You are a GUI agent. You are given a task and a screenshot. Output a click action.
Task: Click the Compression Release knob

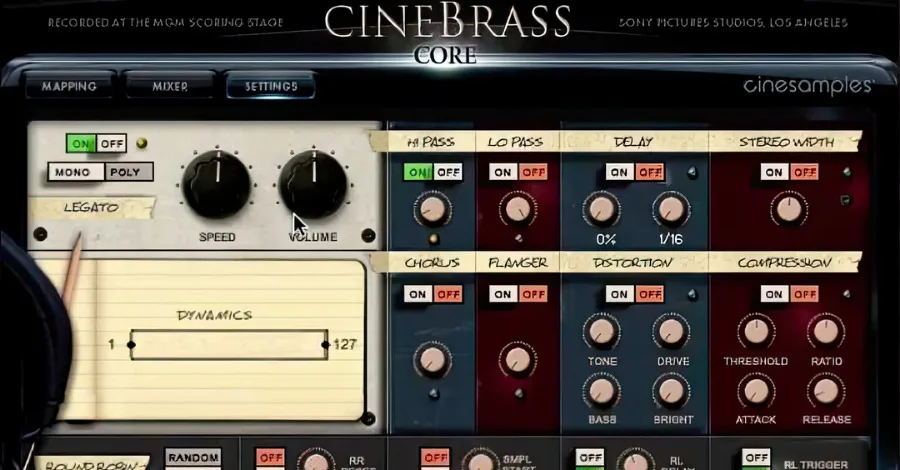(825, 391)
